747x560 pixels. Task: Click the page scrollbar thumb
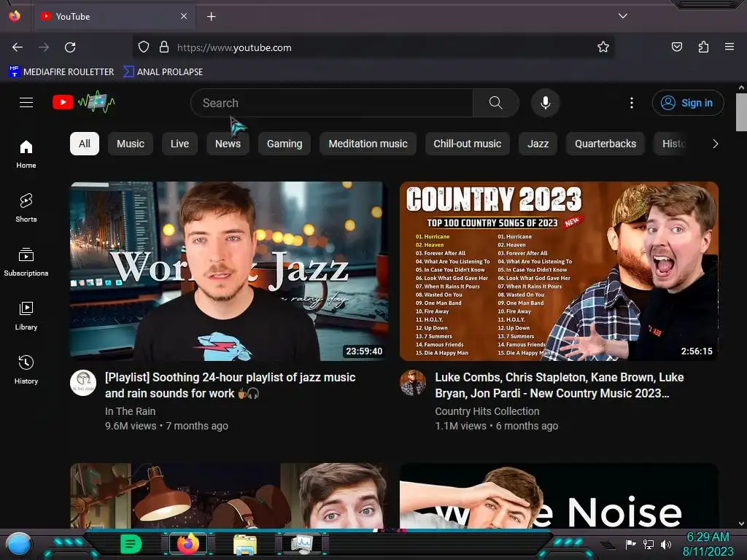741,112
